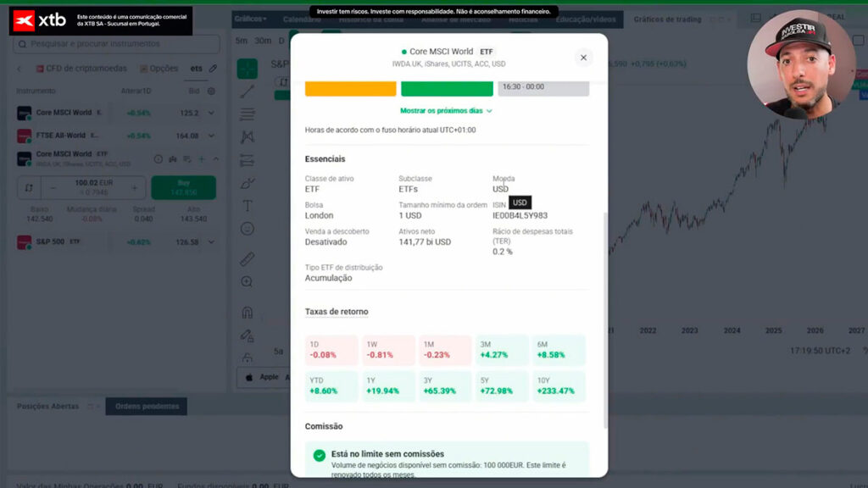This screenshot has height=488, width=868.
Task: Click the green Buy button
Action: [x=183, y=187]
